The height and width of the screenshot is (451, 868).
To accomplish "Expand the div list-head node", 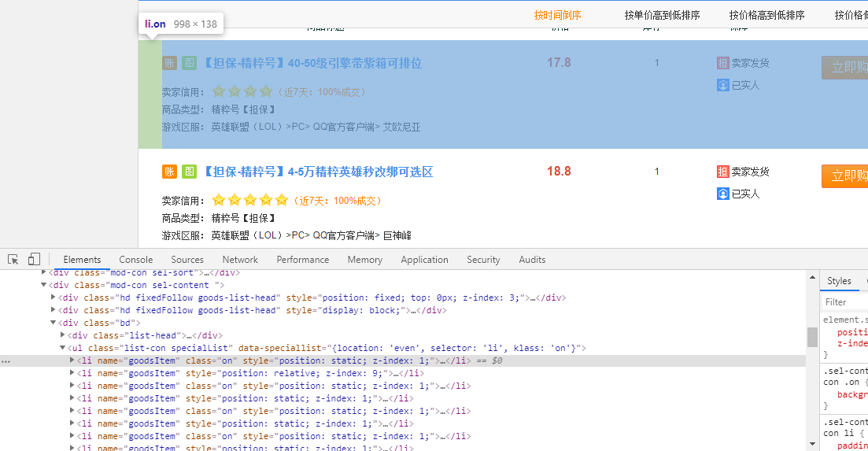I will tap(62, 335).
